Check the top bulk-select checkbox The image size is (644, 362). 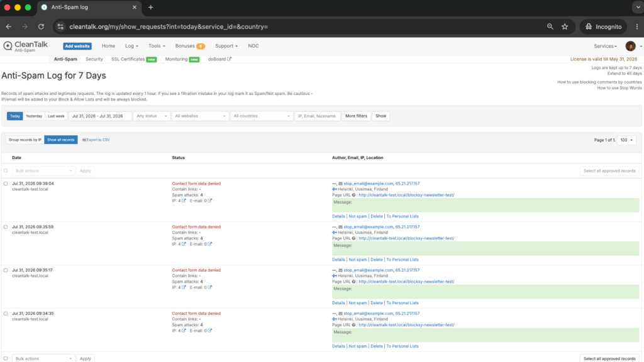(x=6, y=170)
